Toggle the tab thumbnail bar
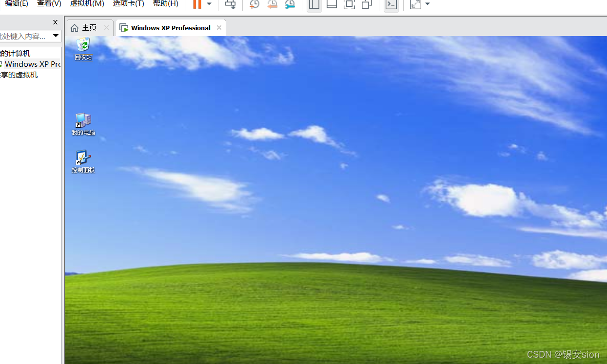 coord(332,4)
